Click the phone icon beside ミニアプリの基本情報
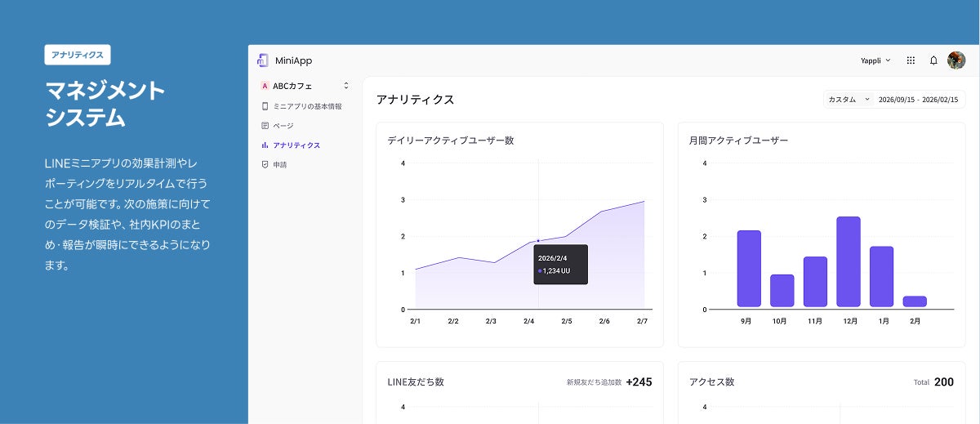The width and height of the screenshot is (980, 424). pos(265,106)
